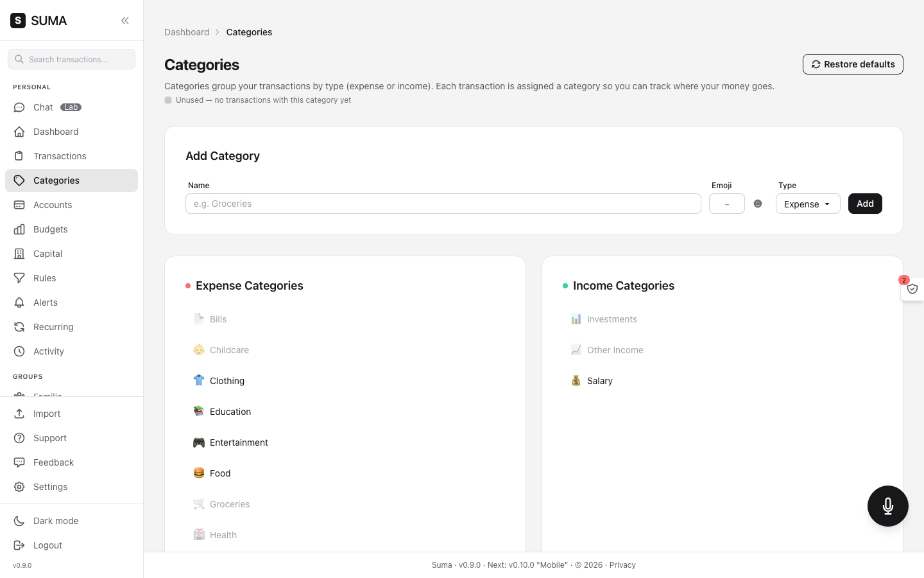Click the Recurring arrows icon
The width and height of the screenshot is (924, 578).
[x=19, y=327]
